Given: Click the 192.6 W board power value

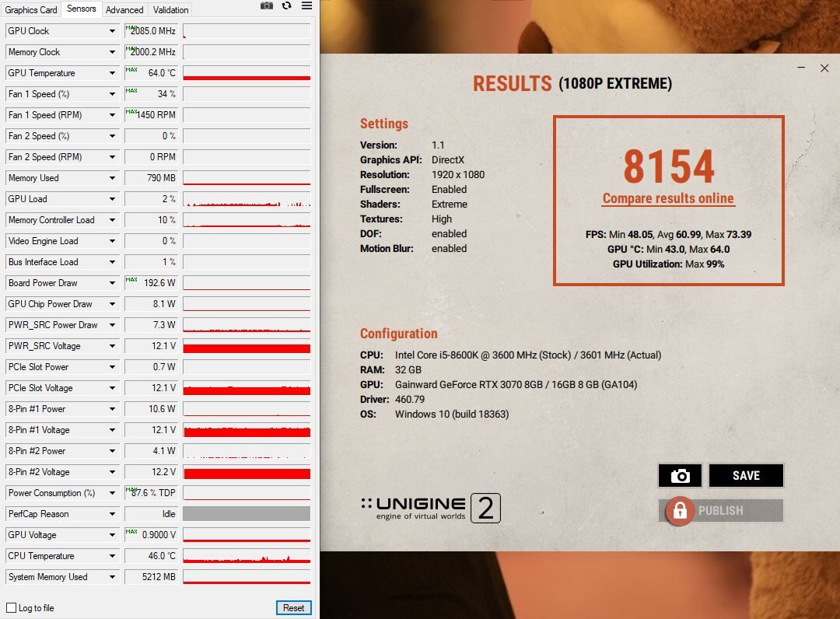Looking at the screenshot, I should pyautogui.click(x=151, y=283).
